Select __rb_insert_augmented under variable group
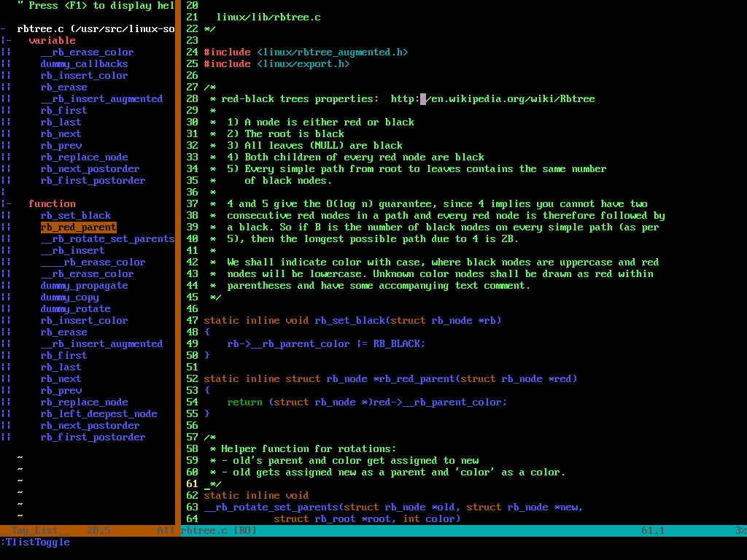The height and width of the screenshot is (560, 747). pyautogui.click(x=101, y=99)
